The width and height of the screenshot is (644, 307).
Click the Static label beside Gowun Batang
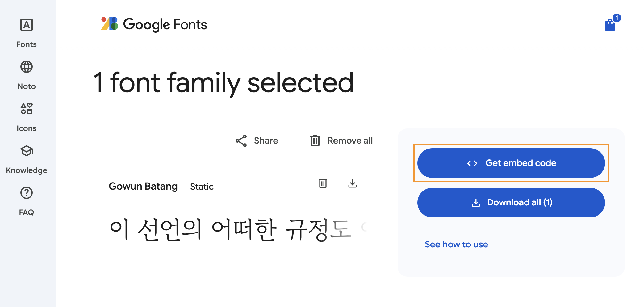[x=202, y=187]
